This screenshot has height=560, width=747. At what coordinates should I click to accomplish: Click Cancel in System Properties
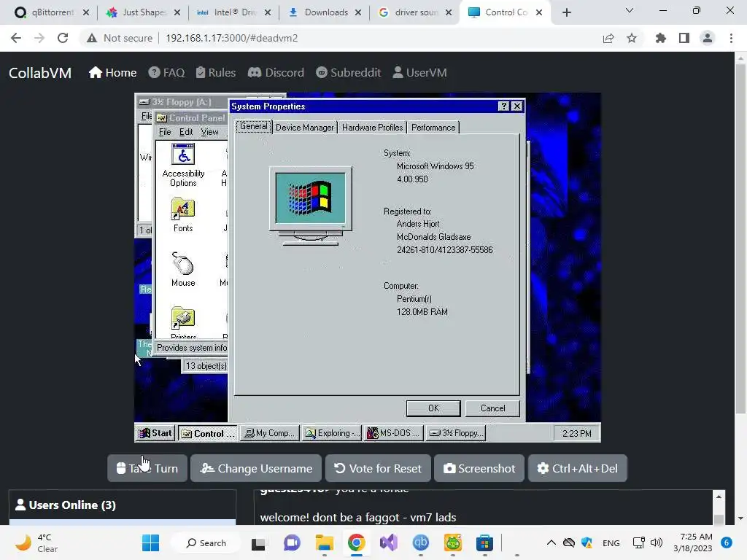[492, 408]
